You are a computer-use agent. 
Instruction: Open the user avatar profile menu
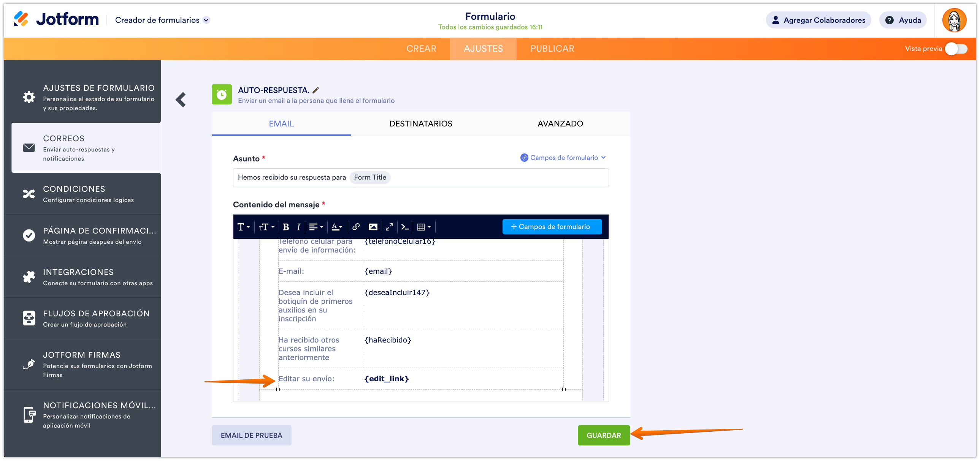pos(954,20)
